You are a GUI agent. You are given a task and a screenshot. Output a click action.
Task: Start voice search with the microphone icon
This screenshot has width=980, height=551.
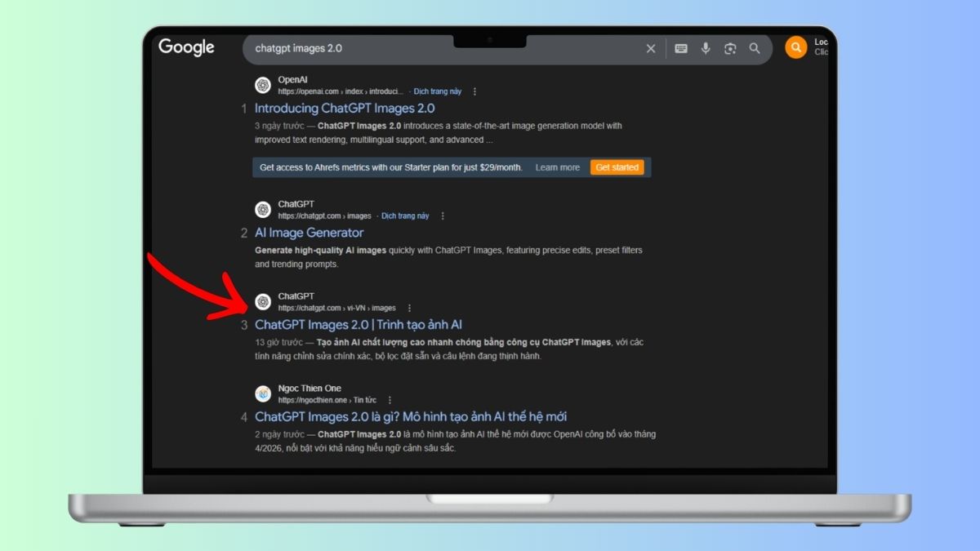pyautogui.click(x=705, y=48)
